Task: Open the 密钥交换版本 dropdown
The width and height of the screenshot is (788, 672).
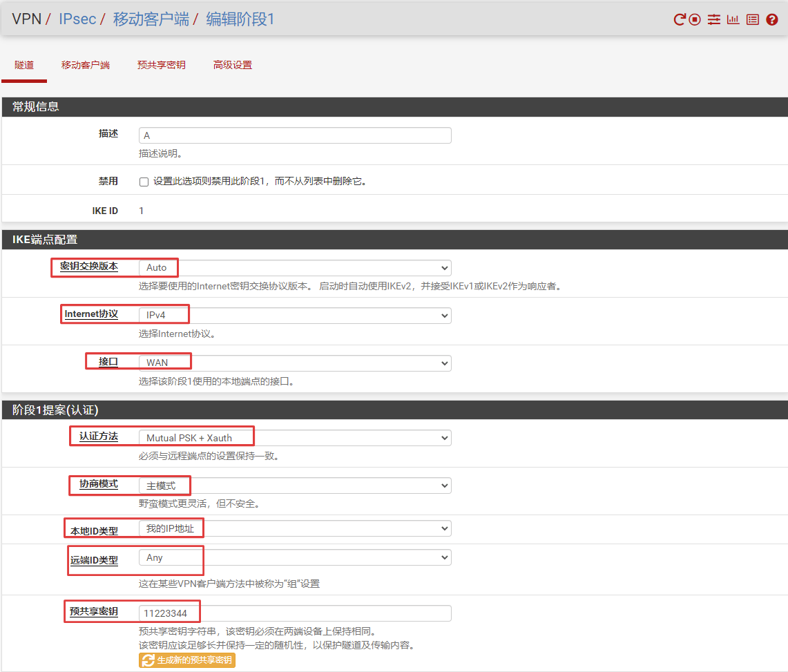Action: 295,268
